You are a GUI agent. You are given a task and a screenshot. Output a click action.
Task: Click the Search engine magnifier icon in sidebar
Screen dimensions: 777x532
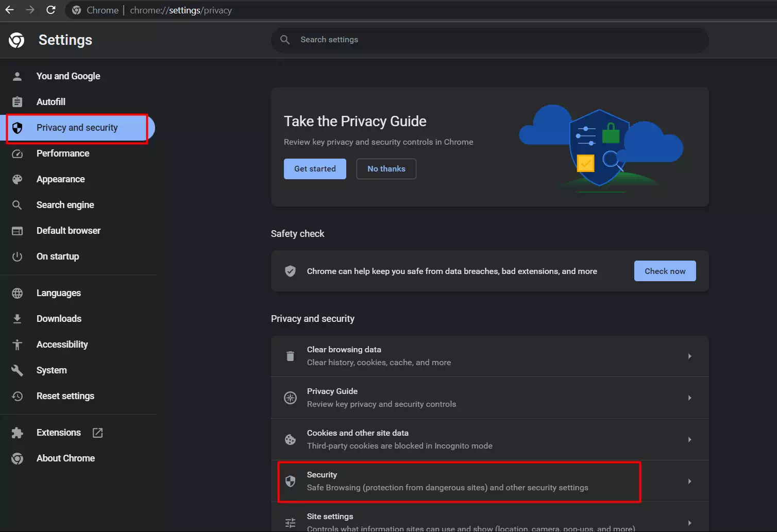(17, 205)
